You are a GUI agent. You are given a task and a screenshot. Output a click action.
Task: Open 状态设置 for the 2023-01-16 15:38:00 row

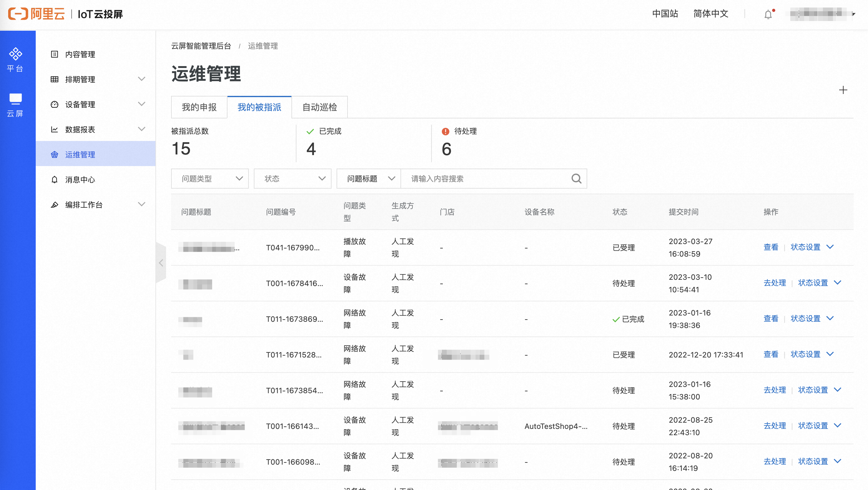[819, 390]
